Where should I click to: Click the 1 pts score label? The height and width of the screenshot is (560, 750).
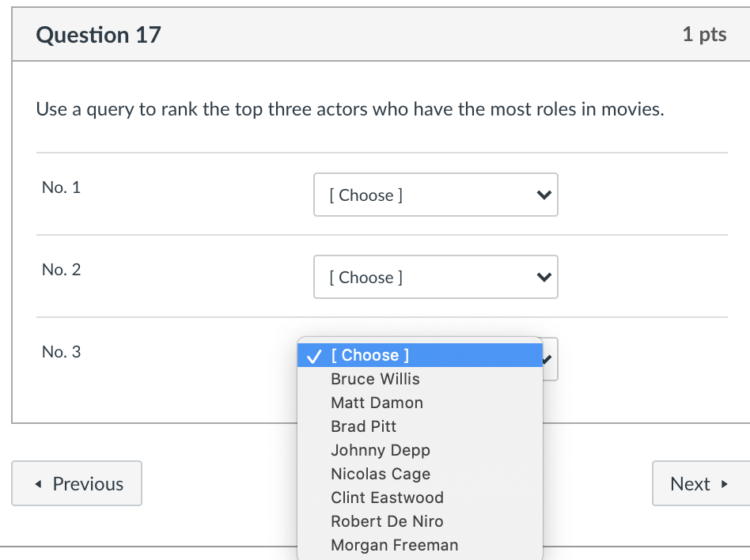703,35
